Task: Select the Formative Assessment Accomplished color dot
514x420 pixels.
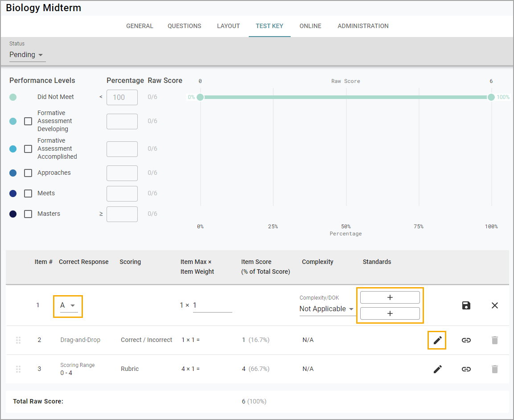Action: click(x=13, y=149)
